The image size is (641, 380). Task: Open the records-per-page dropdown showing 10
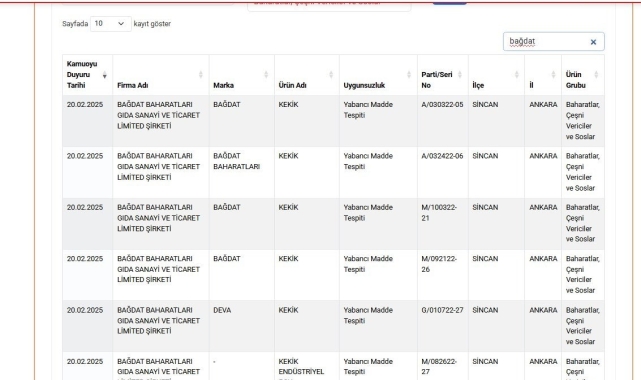click(111, 24)
